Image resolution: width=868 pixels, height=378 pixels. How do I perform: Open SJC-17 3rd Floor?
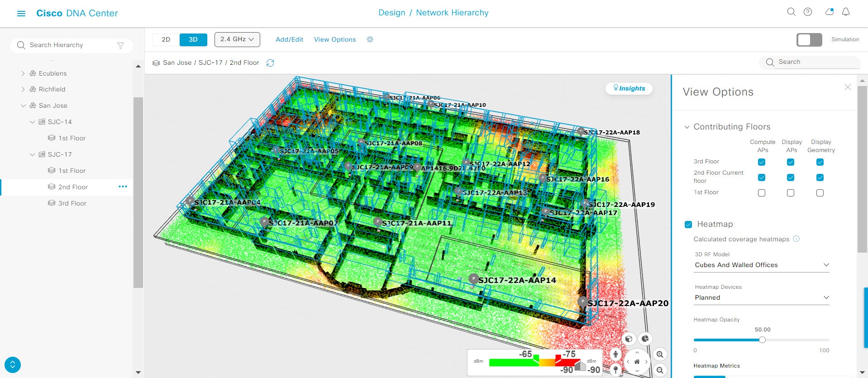tap(72, 203)
